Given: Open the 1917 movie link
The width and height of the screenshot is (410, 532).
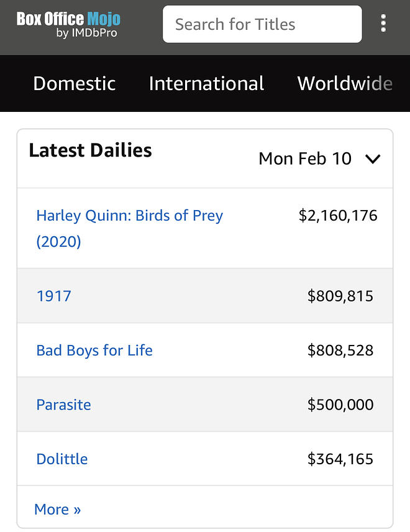Looking at the screenshot, I should pyautogui.click(x=54, y=296).
